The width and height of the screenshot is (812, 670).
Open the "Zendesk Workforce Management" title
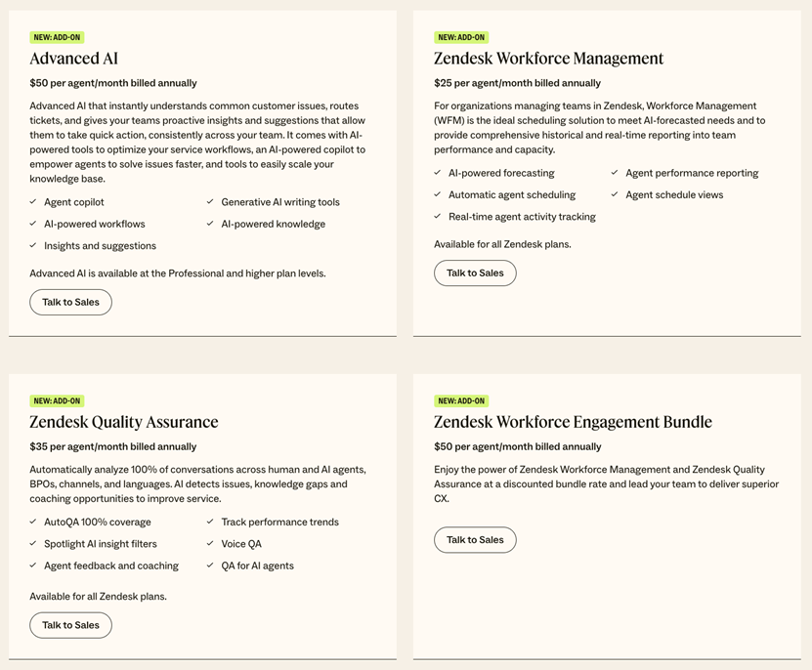pos(547,59)
